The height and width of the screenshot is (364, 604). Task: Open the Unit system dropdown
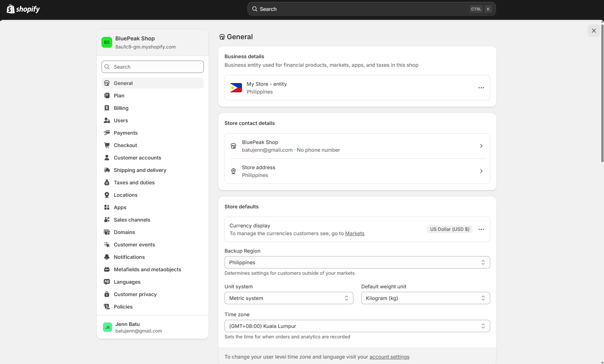point(289,298)
